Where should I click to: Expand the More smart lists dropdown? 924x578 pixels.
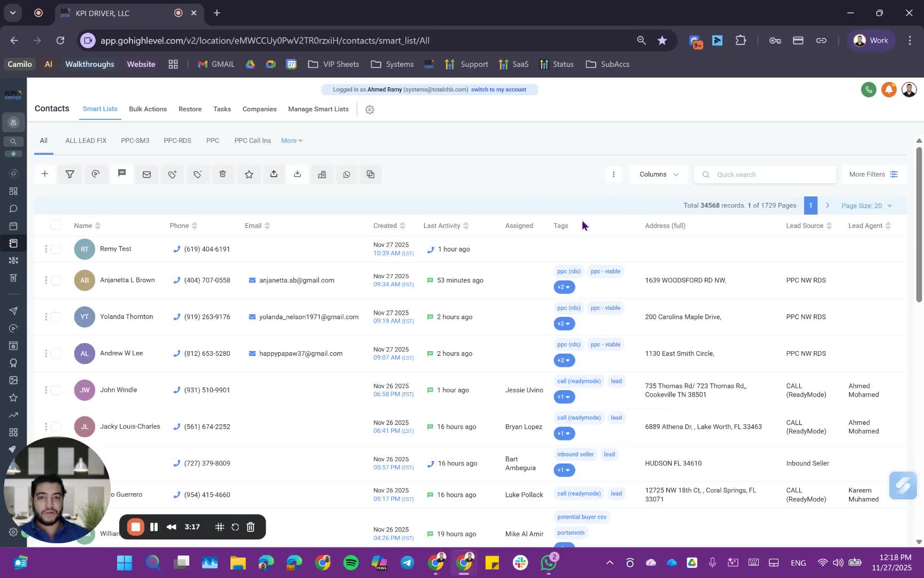click(x=292, y=140)
